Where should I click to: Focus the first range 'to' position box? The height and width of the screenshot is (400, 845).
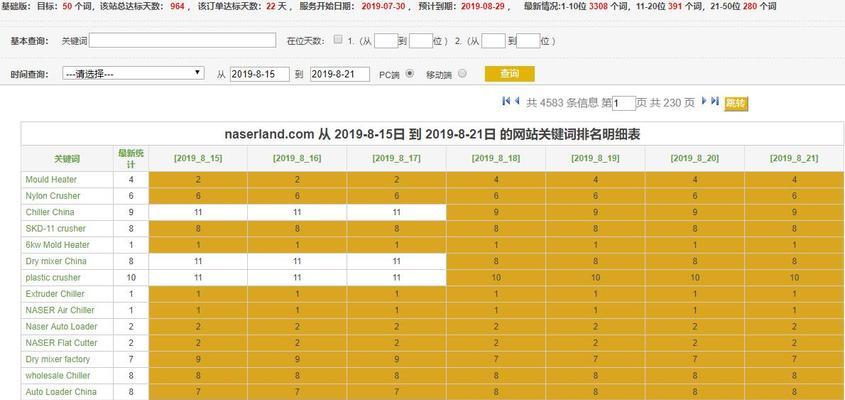pyautogui.click(x=421, y=41)
